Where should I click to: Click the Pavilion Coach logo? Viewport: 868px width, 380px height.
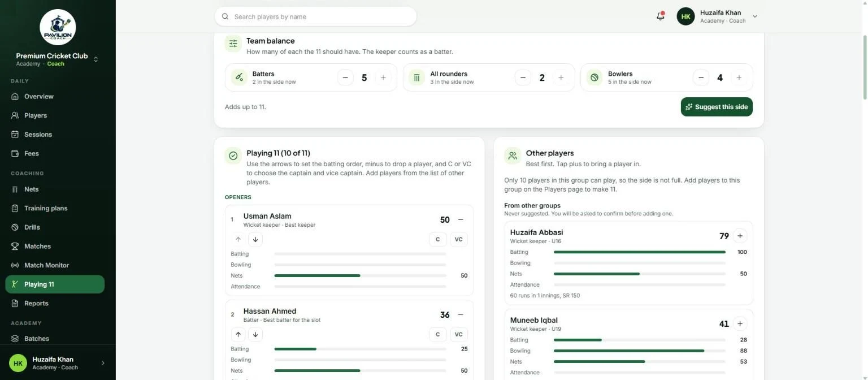tap(58, 27)
